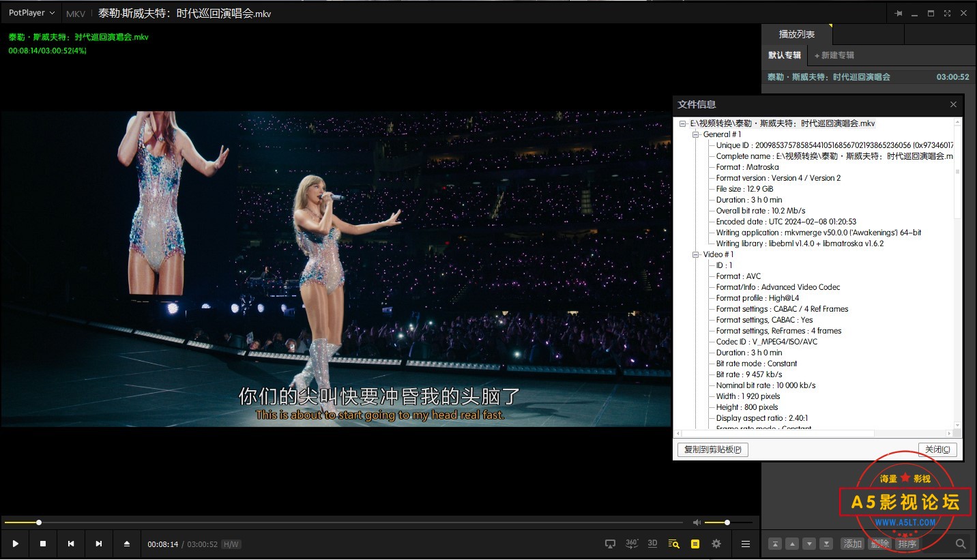Screen dimensions: 977x560
Task: Click the 添加 add button
Action: [853, 544]
